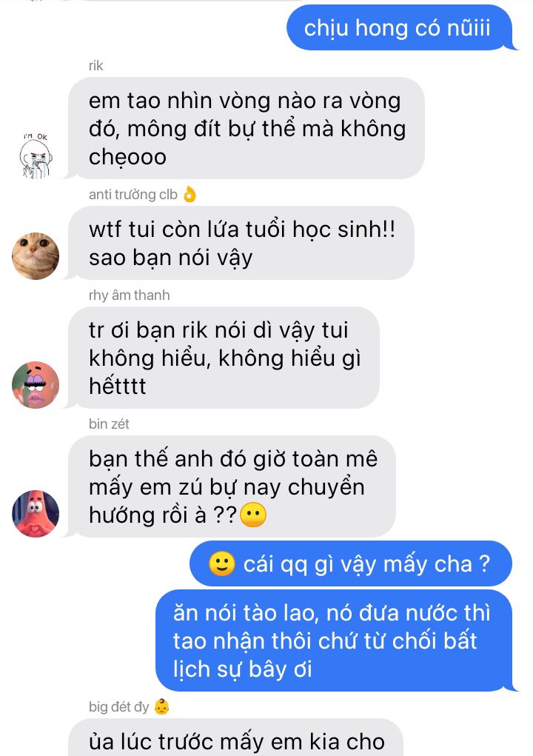Tap the sender name rhy âm thanh
Viewport: 533px width, 756px height.
[x=129, y=295]
